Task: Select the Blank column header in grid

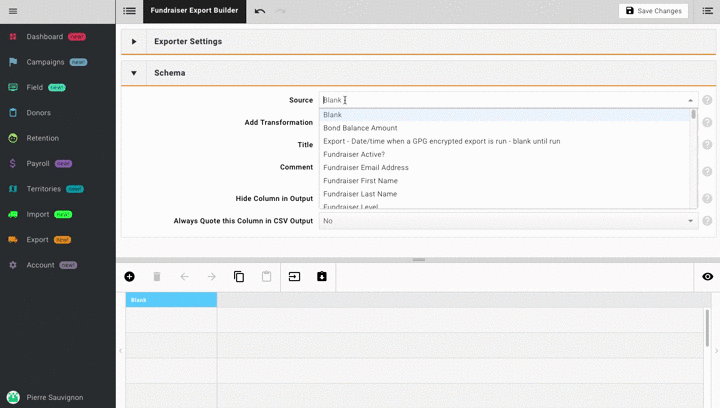Action: tap(171, 300)
